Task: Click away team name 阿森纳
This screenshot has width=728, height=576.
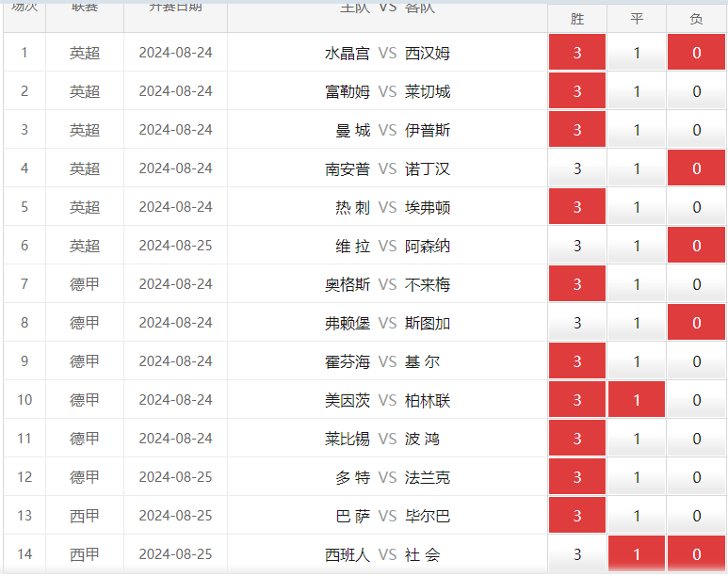Action: (428, 246)
